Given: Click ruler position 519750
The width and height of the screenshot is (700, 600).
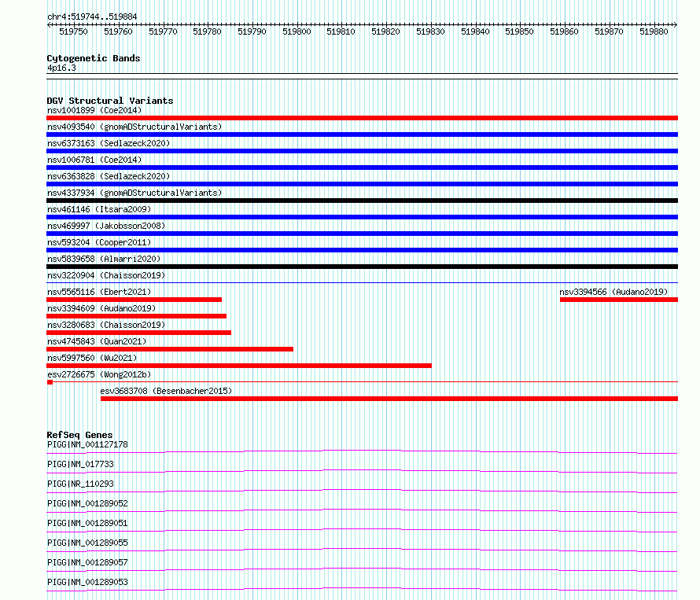Looking at the screenshot, I should pos(74,31).
